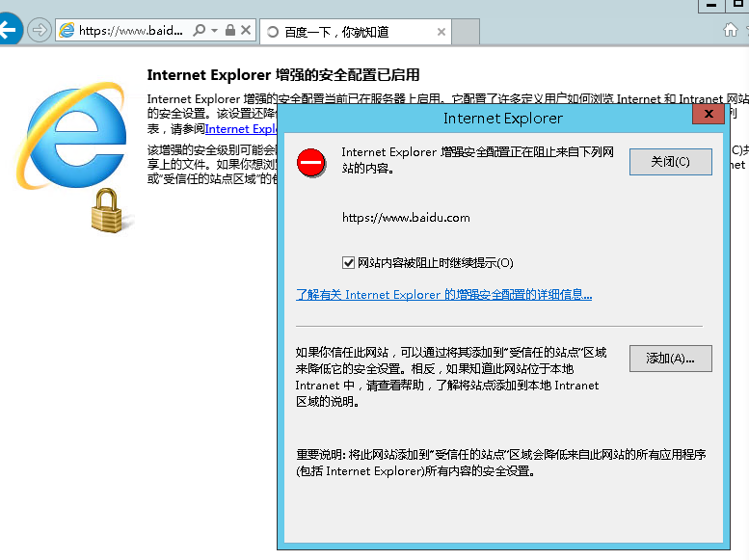This screenshot has width=749, height=560.
Task: Stop loading with the address bar X
Action: point(246,30)
